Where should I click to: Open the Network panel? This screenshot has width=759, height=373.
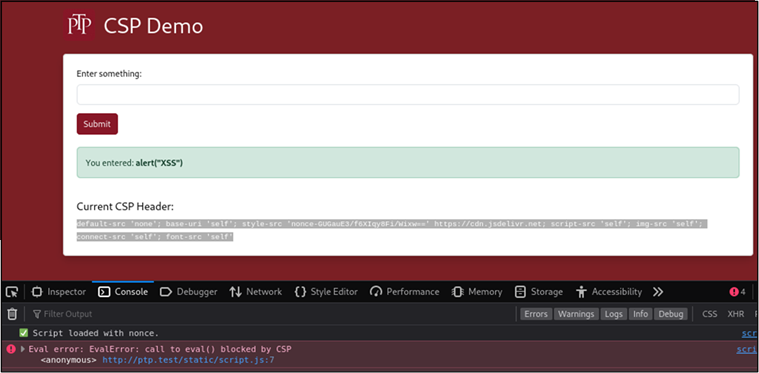pos(256,292)
